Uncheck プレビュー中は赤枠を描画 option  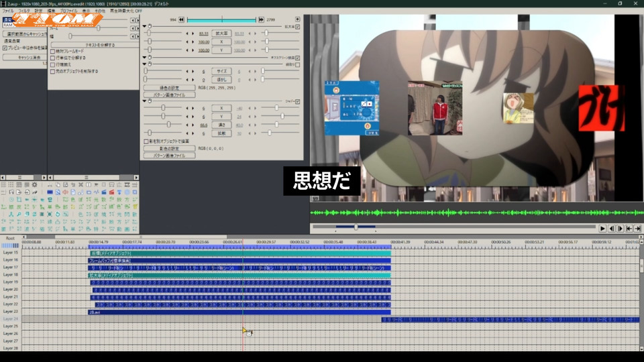tap(5, 48)
